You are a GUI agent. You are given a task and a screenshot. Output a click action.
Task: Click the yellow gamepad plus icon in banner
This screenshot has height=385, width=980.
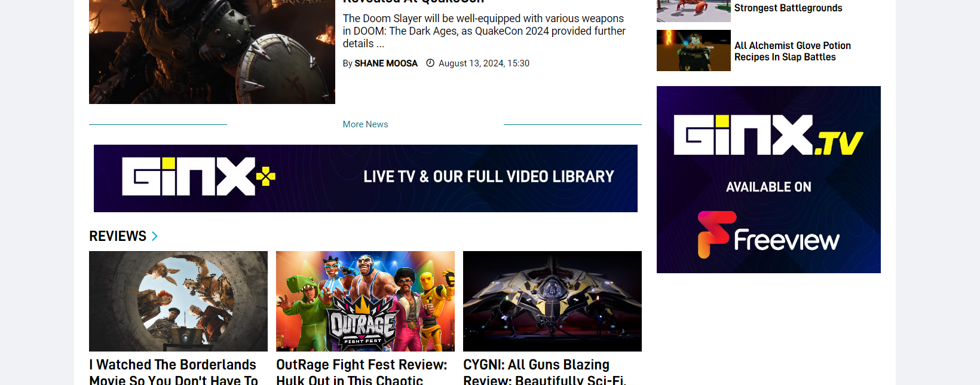(x=266, y=176)
